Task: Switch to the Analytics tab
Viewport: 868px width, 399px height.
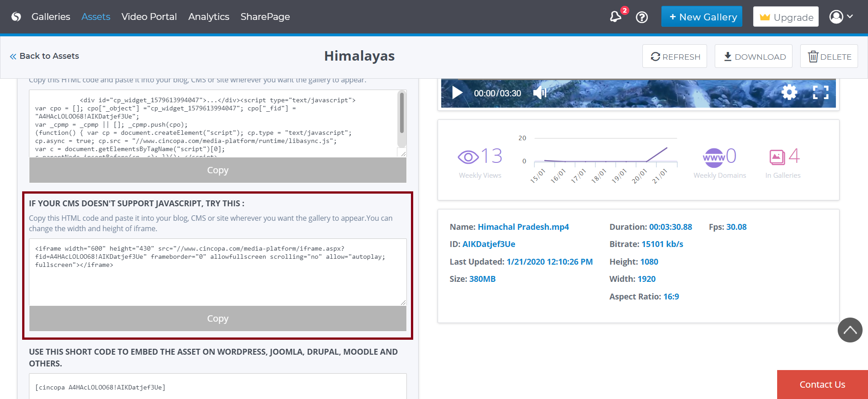Action: coord(208,17)
